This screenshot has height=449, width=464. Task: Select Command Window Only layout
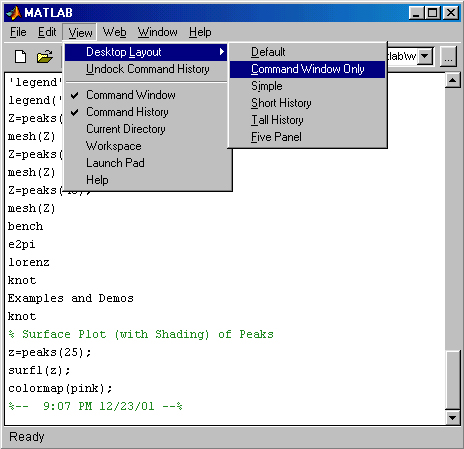click(x=307, y=69)
